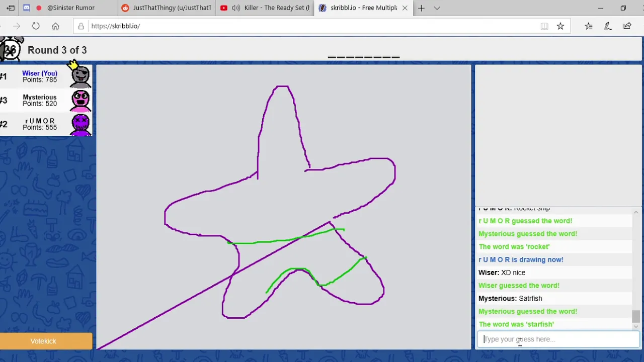Click the Mysterious player entry

pos(46,101)
